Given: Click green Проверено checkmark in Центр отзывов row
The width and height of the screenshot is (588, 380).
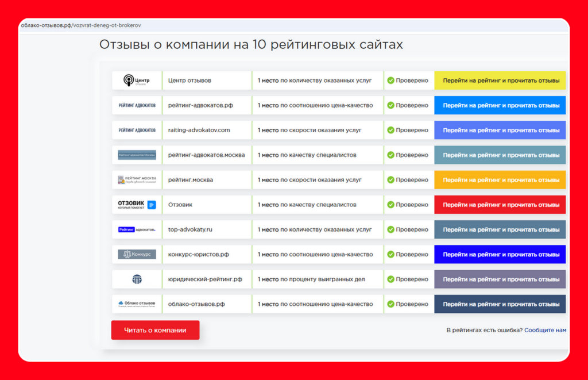Looking at the screenshot, I should click(390, 80).
